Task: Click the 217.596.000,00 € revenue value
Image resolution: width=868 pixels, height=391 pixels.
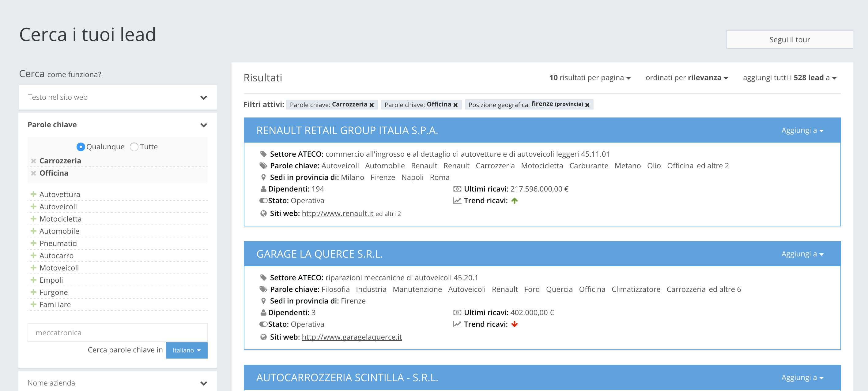Action: point(539,189)
